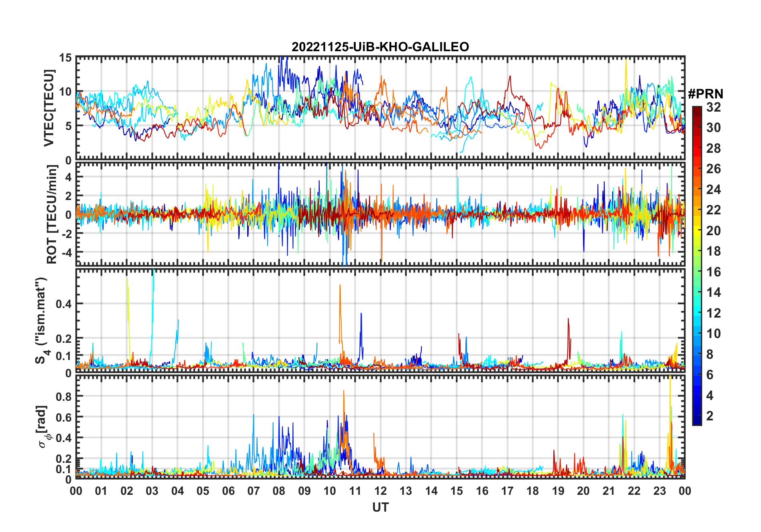The height and width of the screenshot is (532, 761).
Task: Click colorbar tick label 22
Action: click(713, 210)
